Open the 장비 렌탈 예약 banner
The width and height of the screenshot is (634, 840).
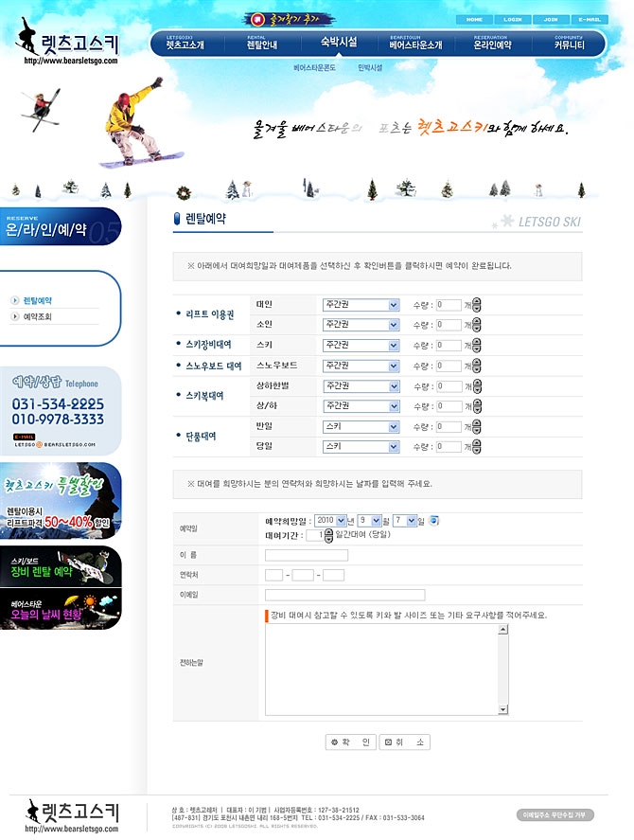coord(61,566)
